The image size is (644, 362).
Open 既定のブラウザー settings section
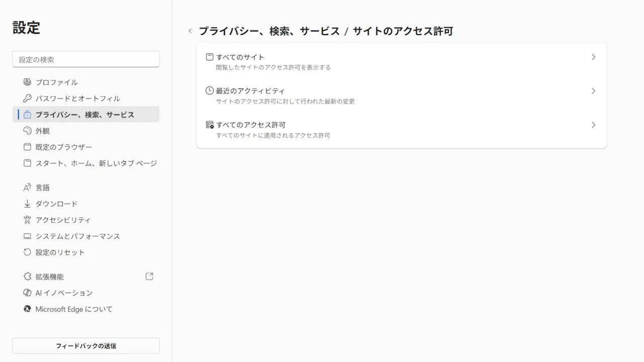click(x=64, y=147)
